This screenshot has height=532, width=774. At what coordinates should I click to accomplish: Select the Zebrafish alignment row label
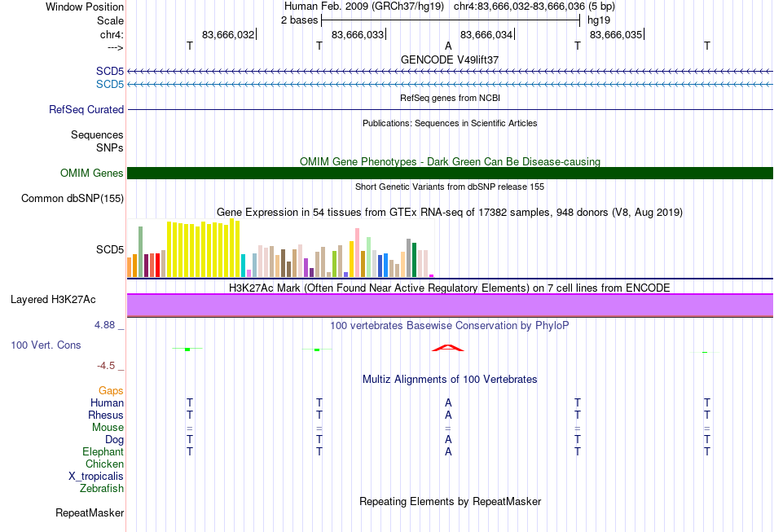point(102,488)
